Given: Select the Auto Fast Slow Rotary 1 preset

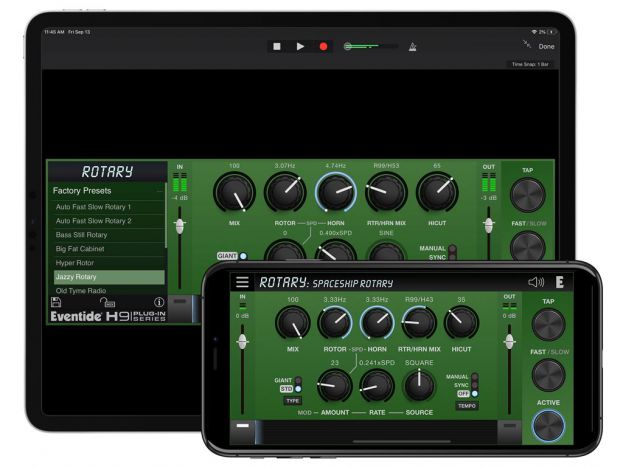Looking at the screenshot, I should click(108, 207).
